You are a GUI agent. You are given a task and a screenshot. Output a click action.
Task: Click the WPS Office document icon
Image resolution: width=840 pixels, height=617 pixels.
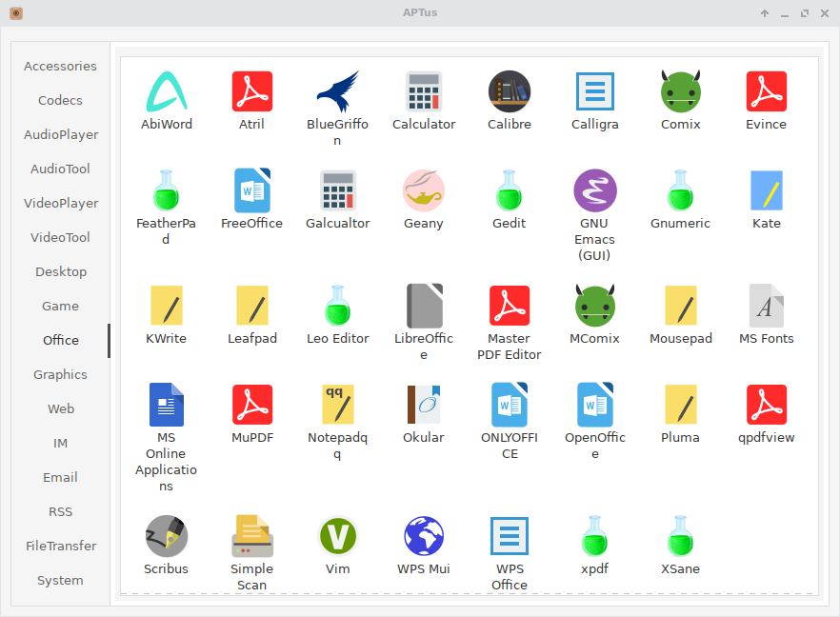pos(509,536)
